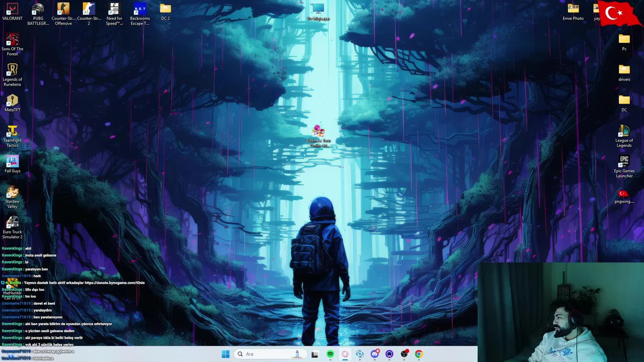Select the pngwing flag image file
This screenshot has height=362, width=644.
[624, 196]
